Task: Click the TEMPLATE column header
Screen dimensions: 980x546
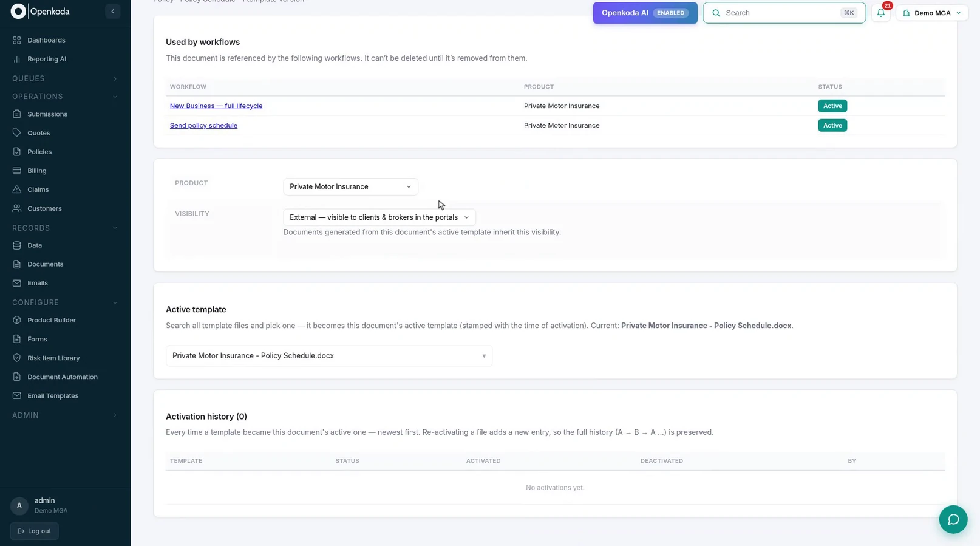Action: tap(186, 461)
